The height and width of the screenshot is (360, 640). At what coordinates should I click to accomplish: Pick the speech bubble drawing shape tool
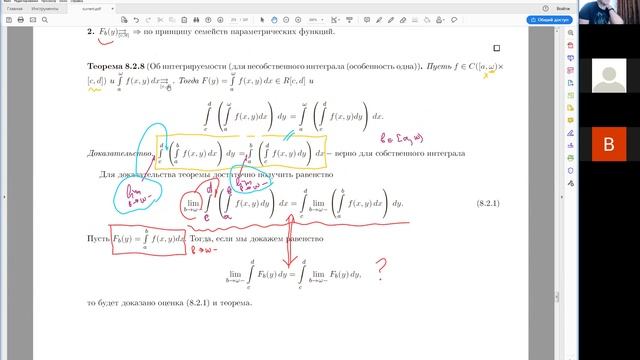(454, 20)
